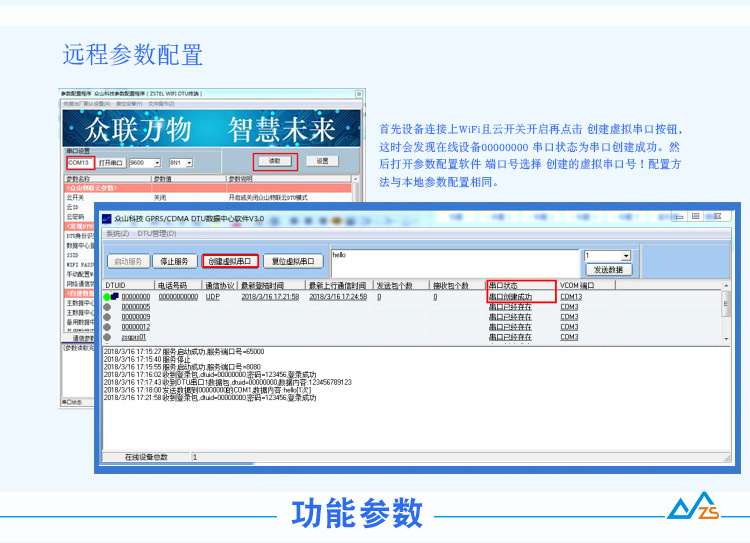Viewport: 750px width, 543px height.
Task: Click the 创建虚拟串口 button
Action: click(x=230, y=261)
